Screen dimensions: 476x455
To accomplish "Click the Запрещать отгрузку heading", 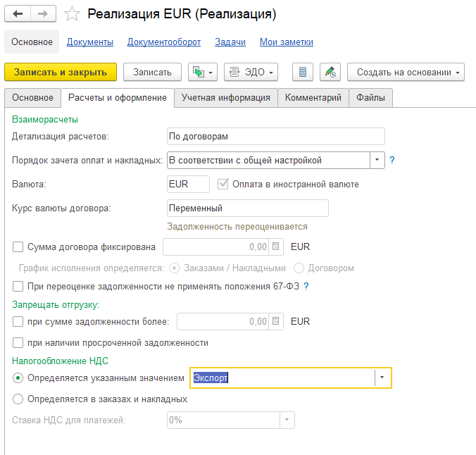I will point(56,305).
